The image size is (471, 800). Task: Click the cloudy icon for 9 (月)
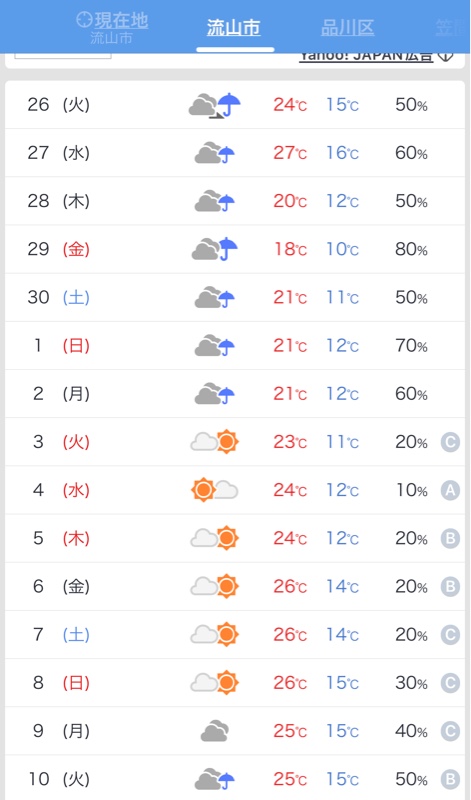(x=214, y=731)
